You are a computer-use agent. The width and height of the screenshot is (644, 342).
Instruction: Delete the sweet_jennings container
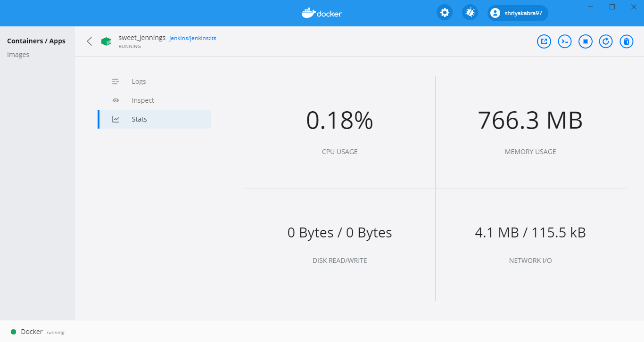tap(626, 41)
